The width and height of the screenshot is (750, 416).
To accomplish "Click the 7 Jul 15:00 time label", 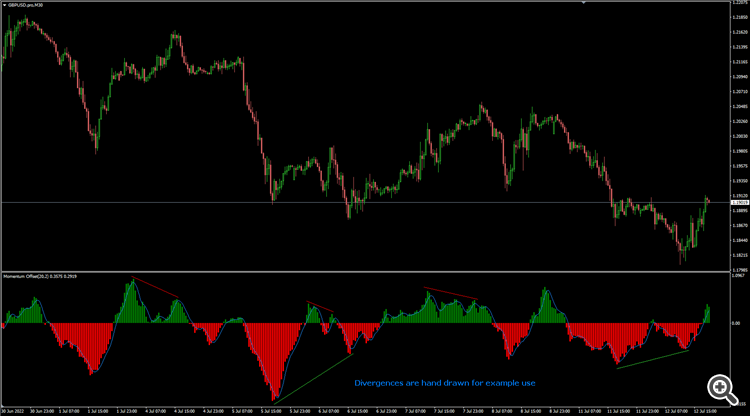I will point(444,411).
